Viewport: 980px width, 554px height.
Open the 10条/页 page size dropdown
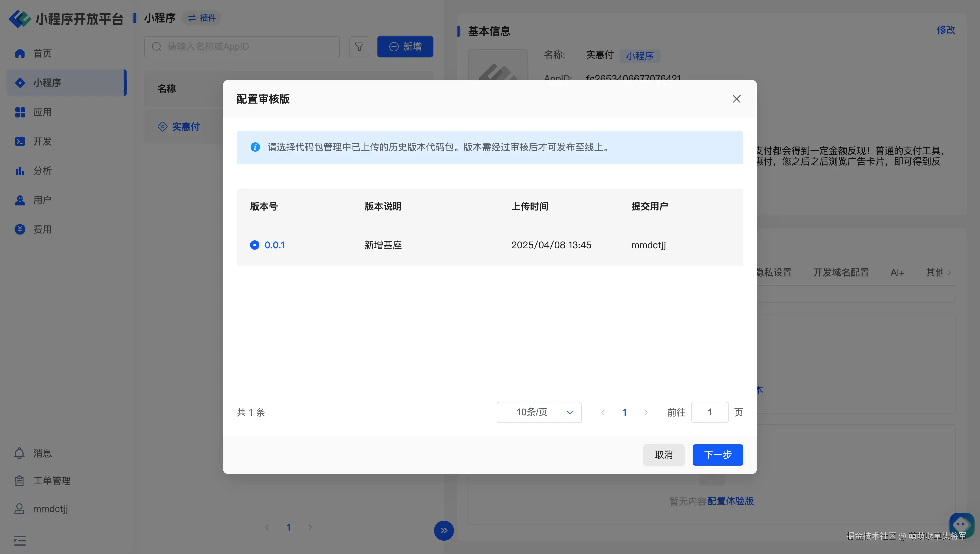(539, 412)
